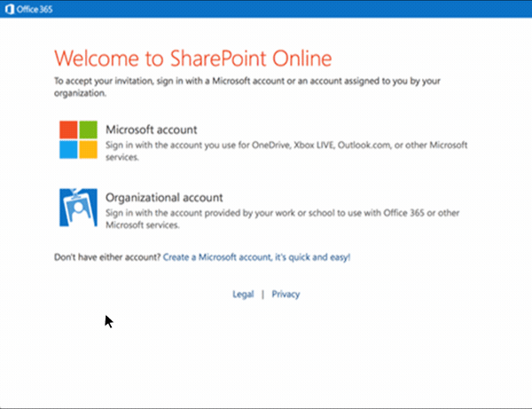Click the Microsoft four-color logo icon
Image resolution: width=532 pixels, height=409 pixels.
tap(78, 139)
